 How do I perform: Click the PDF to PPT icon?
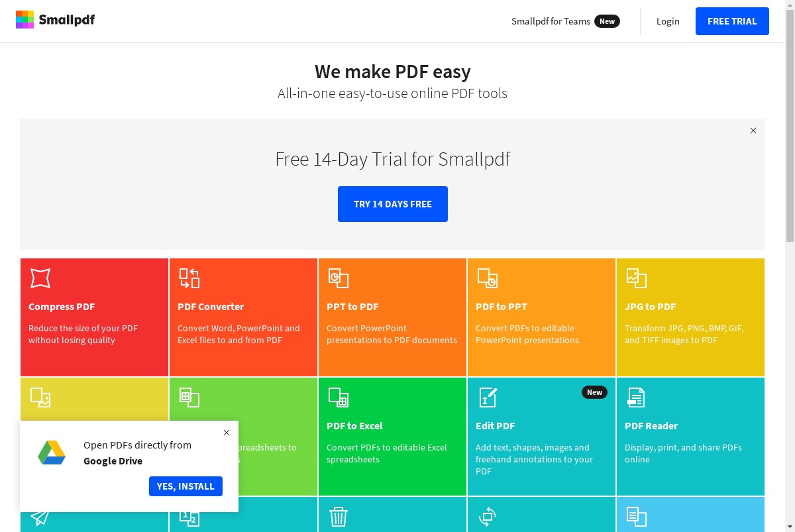(x=488, y=278)
